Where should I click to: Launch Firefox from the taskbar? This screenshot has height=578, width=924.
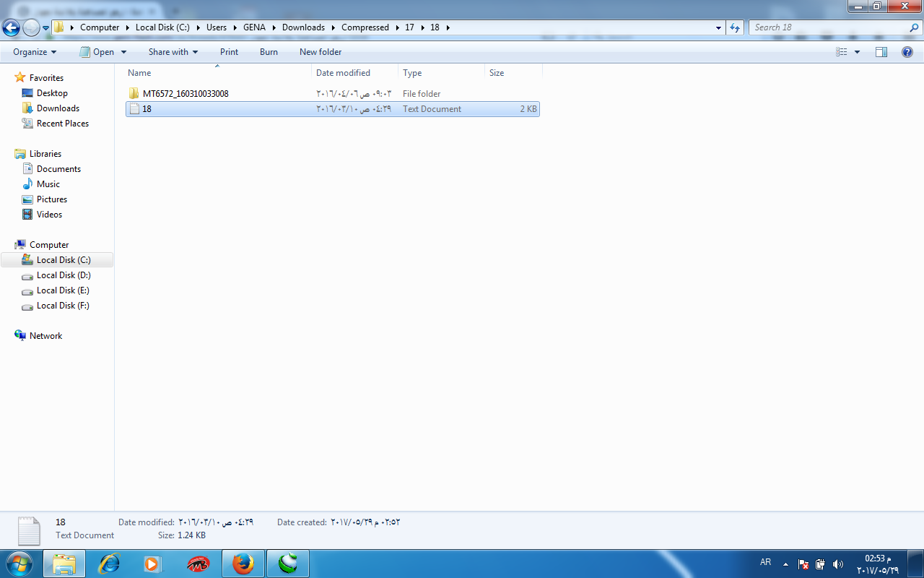point(243,564)
